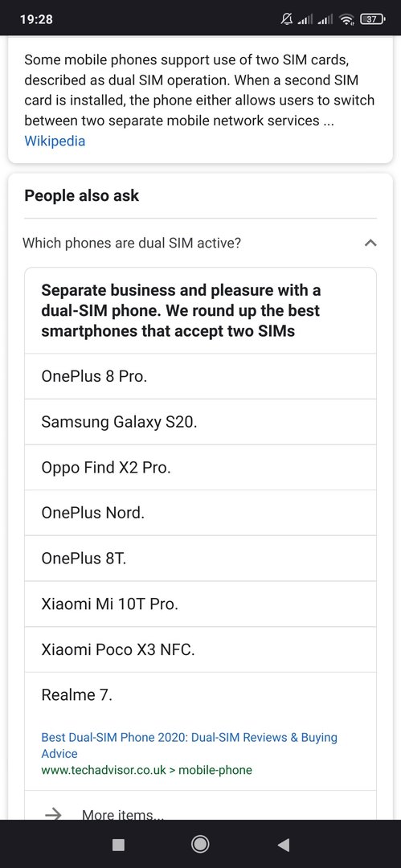This screenshot has width=401, height=868.
Task: Show More items in the answer
Action: 123,813
